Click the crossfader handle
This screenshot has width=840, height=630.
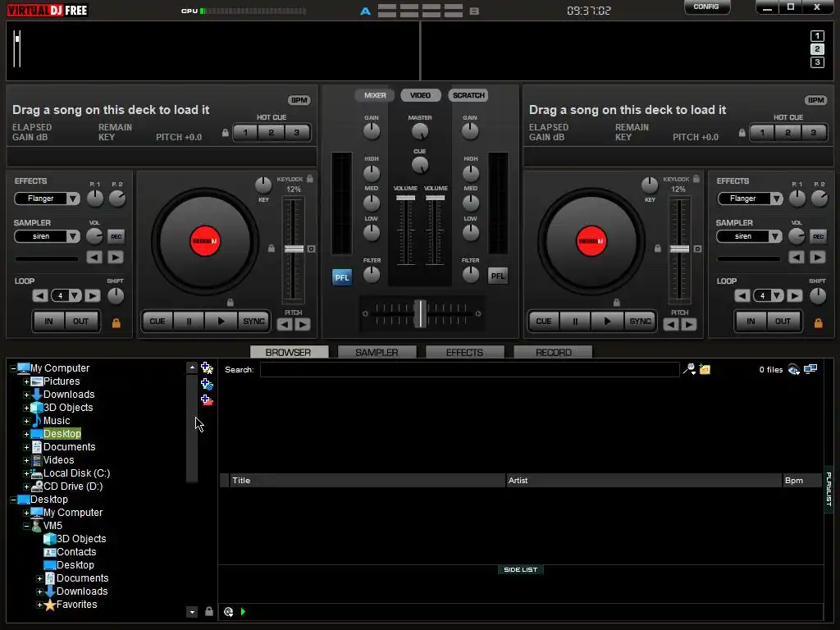click(x=421, y=313)
